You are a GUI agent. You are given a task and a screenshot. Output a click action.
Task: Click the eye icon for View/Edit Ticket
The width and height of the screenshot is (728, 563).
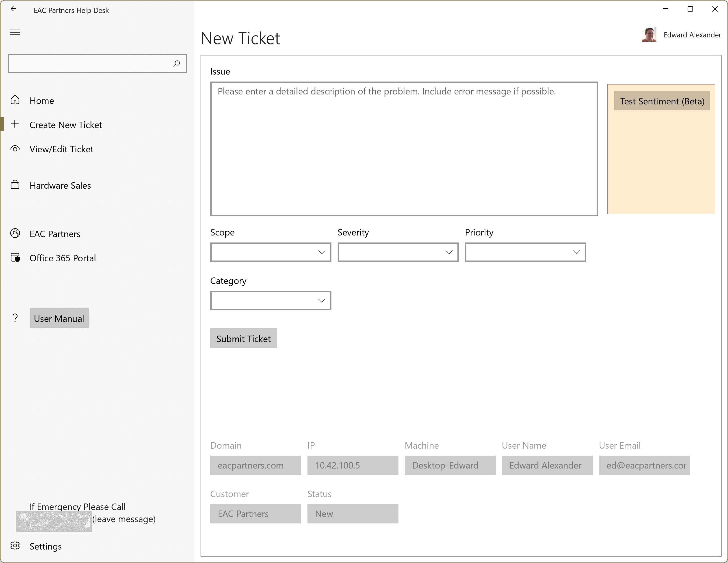15,149
